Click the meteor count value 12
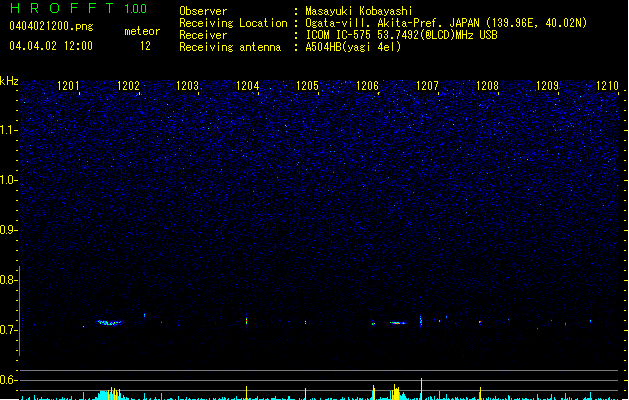This screenshot has width=629, height=400. point(145,46)
